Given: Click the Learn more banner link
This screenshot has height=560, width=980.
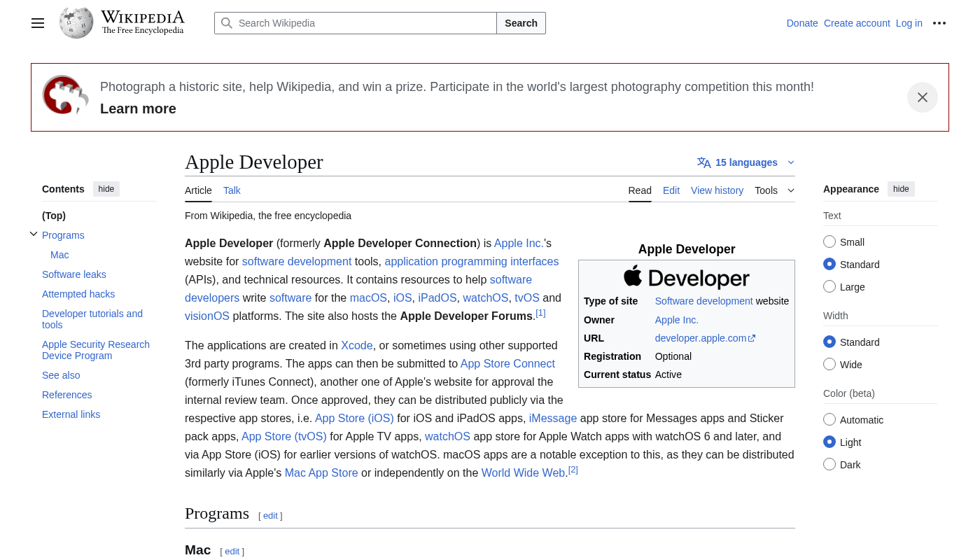Looking at the screenshot, I should [x=138, y=108].
